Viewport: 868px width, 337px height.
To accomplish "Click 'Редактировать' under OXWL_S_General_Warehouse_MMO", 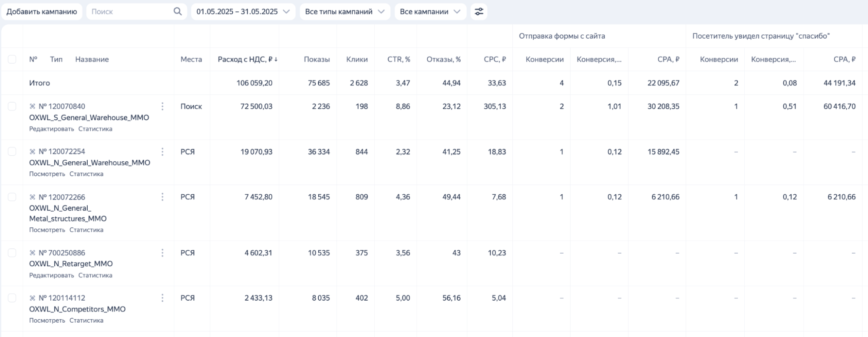I will click(52, 129).
